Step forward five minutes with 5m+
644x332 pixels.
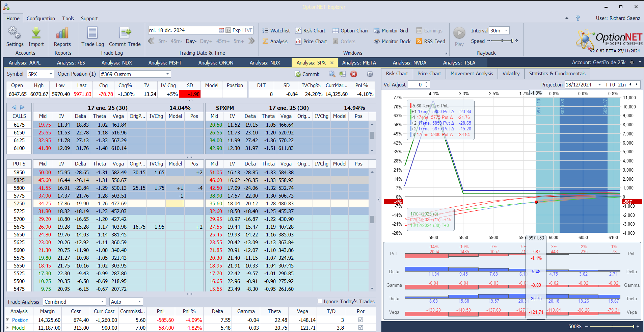click(x=239, y=41)
